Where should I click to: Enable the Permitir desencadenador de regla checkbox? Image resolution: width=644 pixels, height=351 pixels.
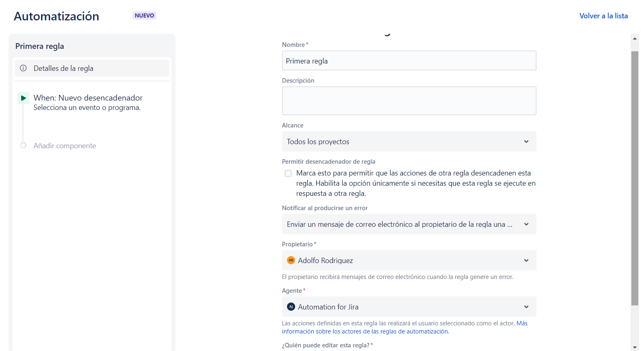288,173
